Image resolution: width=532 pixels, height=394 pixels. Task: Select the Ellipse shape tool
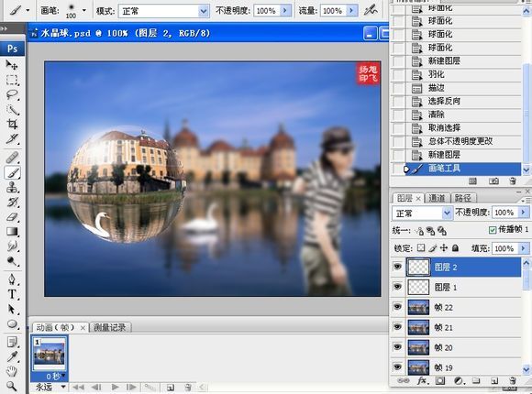12,324
